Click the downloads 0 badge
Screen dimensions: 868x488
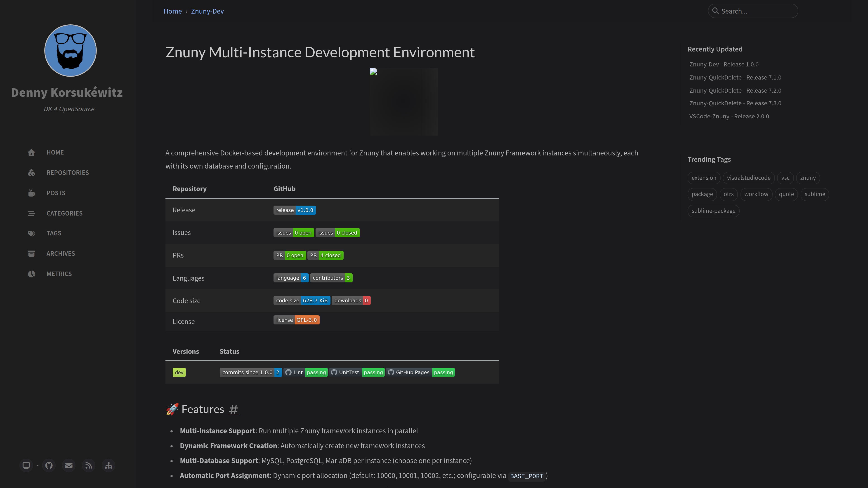tap(351, 300)
